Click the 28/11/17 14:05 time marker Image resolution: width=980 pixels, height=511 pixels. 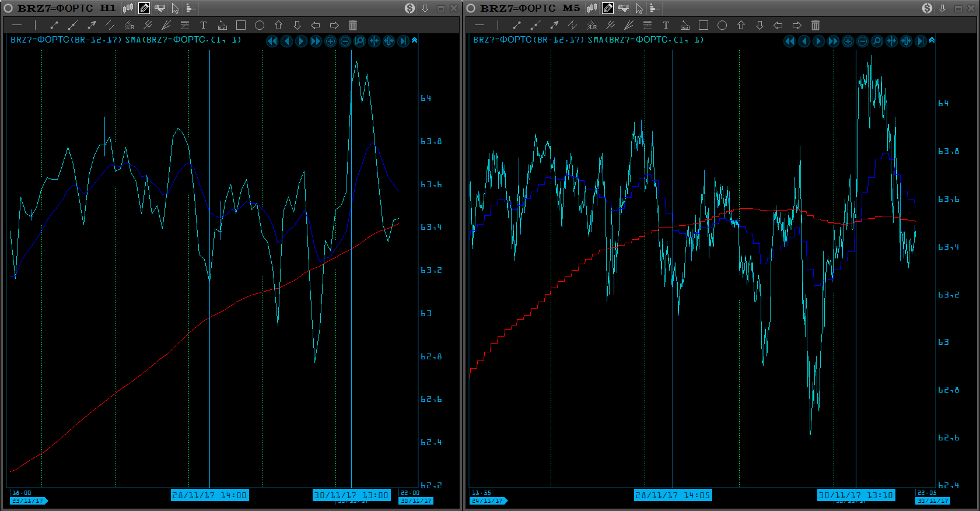(673, 495)
